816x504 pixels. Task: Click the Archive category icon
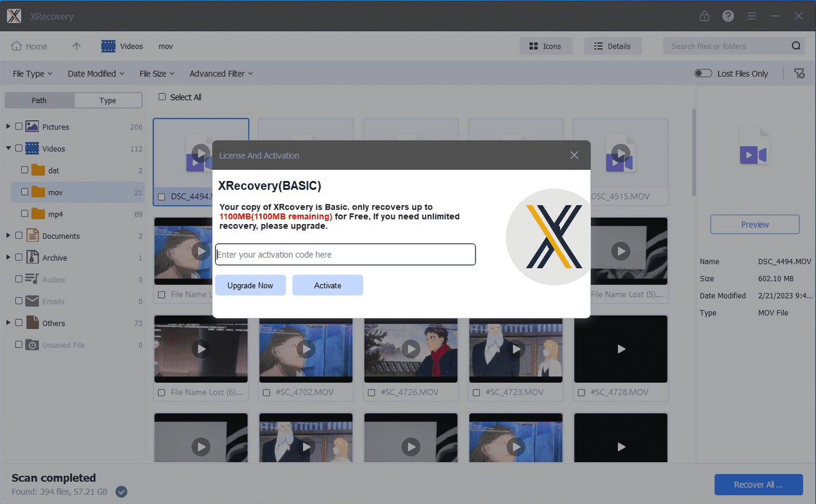(32, 257)
